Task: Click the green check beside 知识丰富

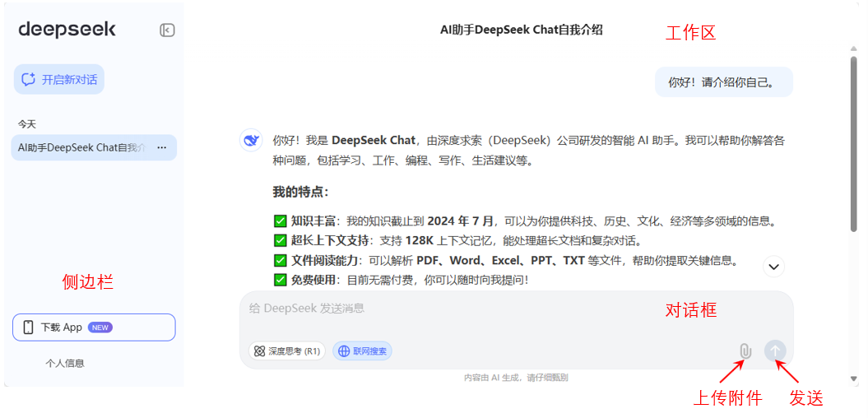Action: tap(280, 221)
